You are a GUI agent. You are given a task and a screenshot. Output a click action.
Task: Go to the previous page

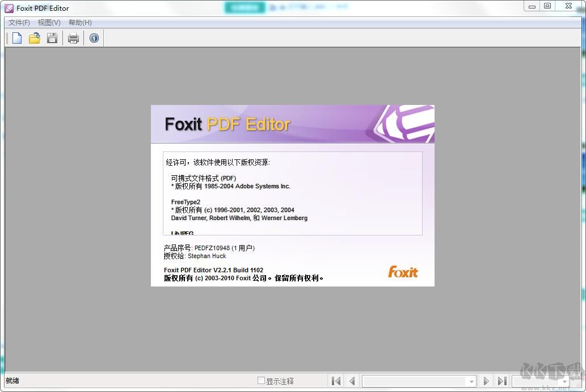[352, 381]
